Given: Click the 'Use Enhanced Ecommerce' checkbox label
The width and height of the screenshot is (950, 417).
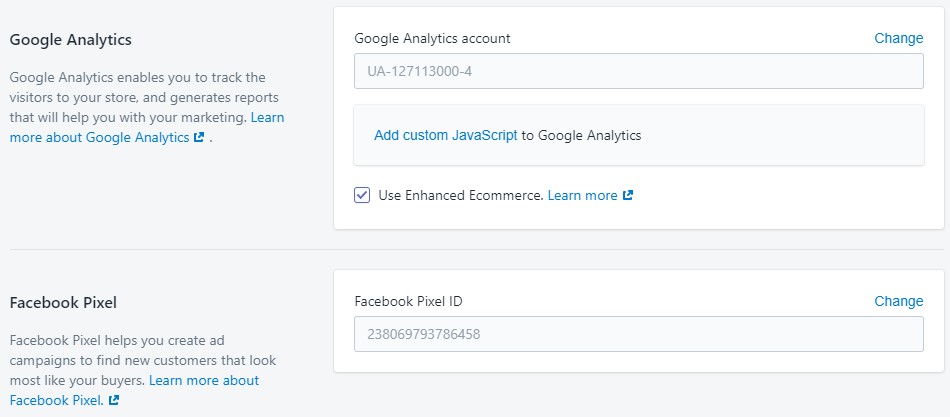Looking at the screenshot, I should [460, 195].
